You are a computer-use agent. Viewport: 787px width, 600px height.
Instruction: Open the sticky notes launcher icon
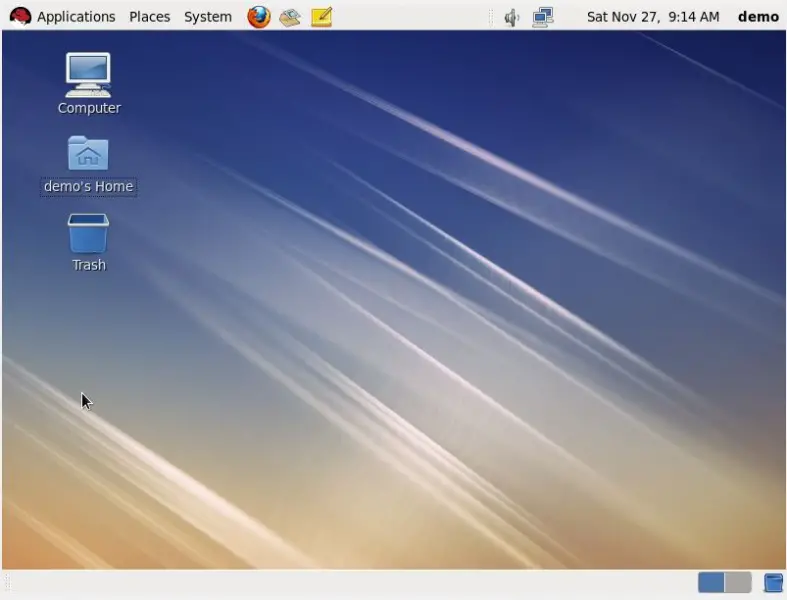(x=321, y=17)
